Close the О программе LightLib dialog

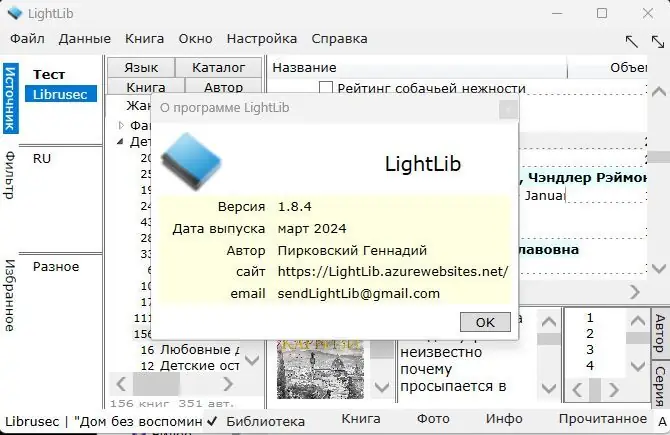(x=508, y=110)
